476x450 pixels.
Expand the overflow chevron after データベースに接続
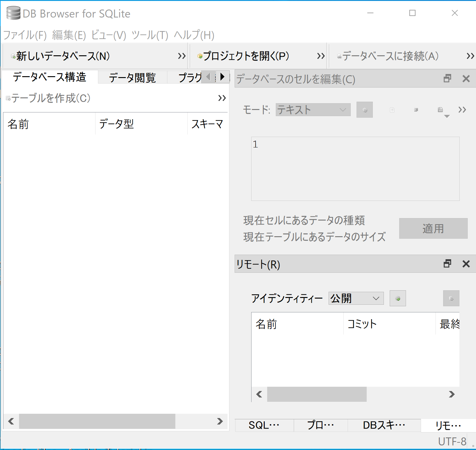point(470,56)
